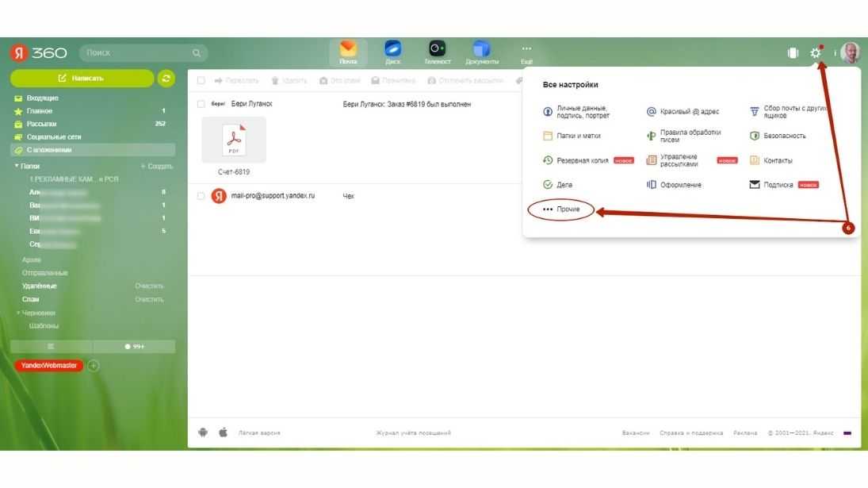The width and height of the screenshot is (868, 488).
Task: Open the PDF attachment Счет-6819
Action: pyautogui.click(x=234, y=140)
